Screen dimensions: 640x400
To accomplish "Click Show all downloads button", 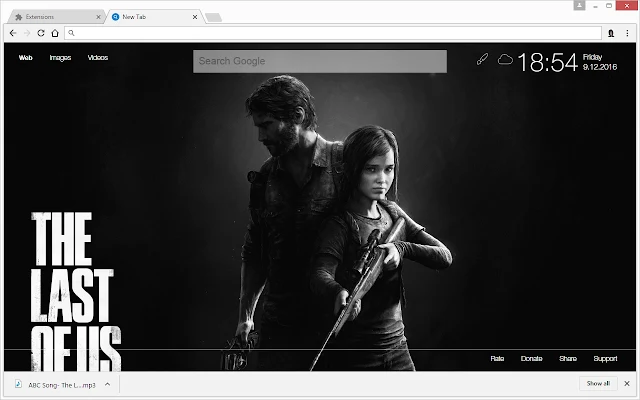I will tap(598, 383).
